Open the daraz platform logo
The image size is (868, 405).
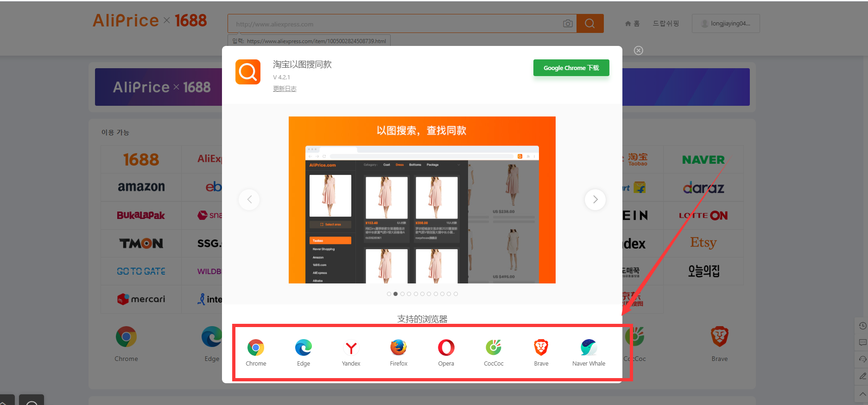[703, 187]
